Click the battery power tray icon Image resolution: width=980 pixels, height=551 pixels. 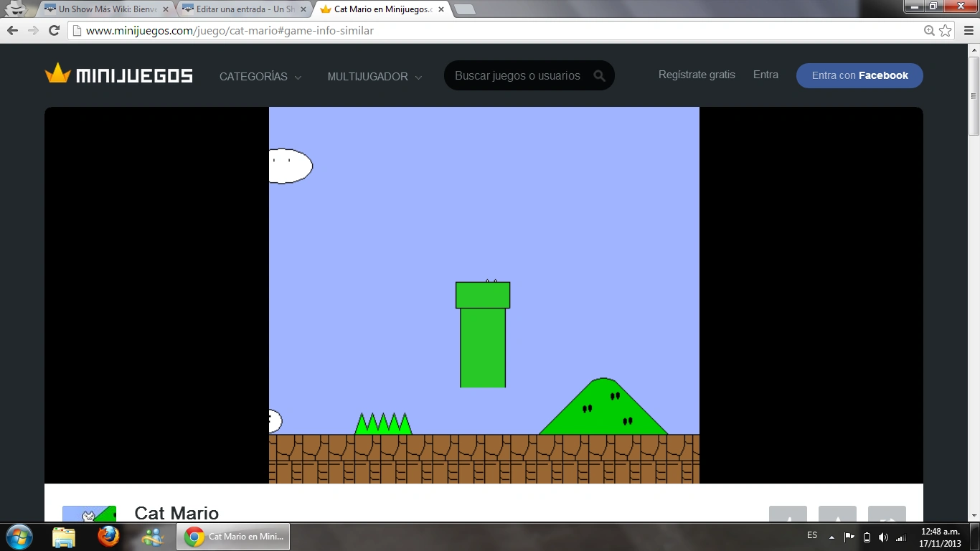click(x=867, y=537)
